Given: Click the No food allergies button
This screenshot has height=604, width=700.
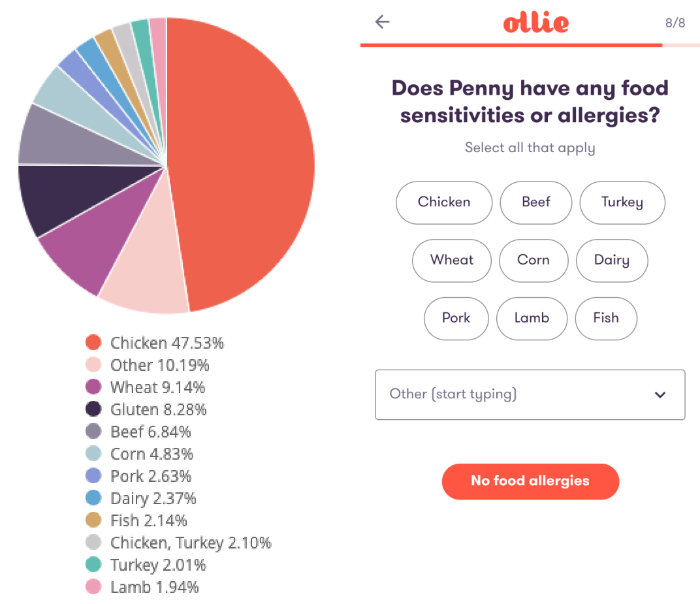Looking at the screenshot, I should [x=530, y=481].
